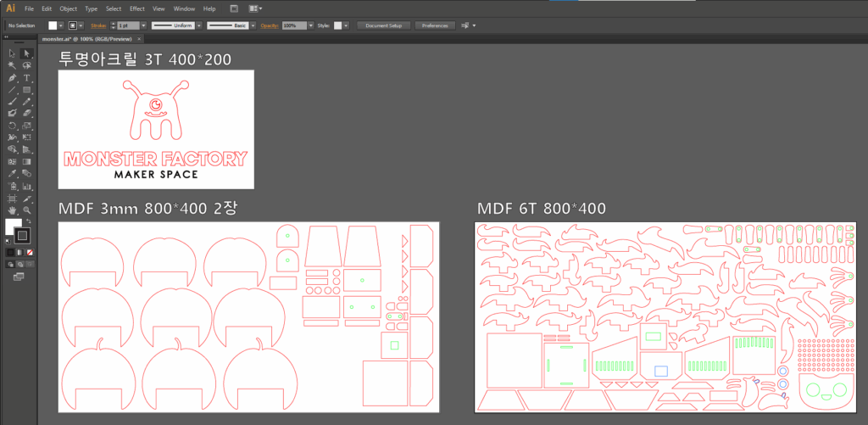Open the File menu
Screen dimensions: 868x425
click(30, 8)
